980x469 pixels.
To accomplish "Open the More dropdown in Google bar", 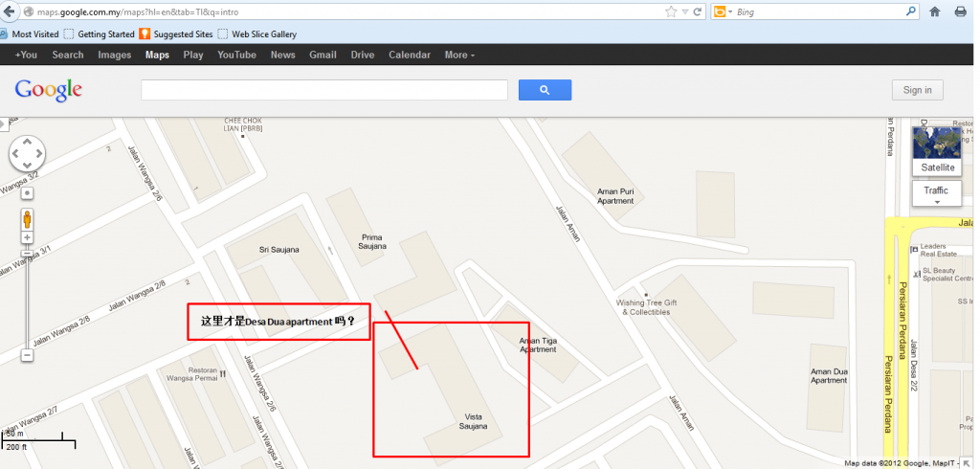I will [x=459, y=55].
